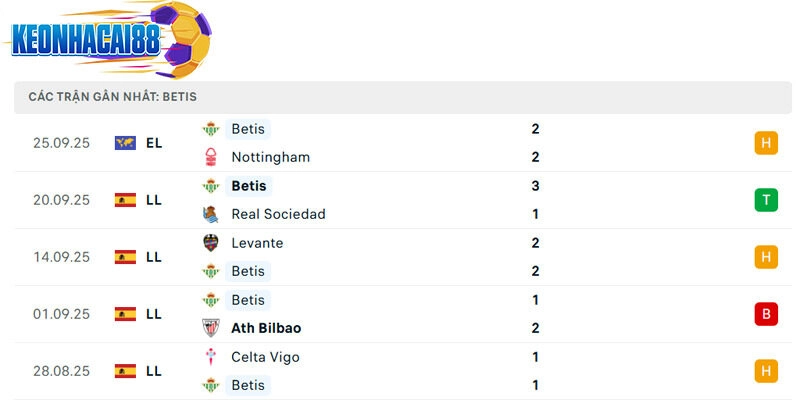Click the Ath Bilbao club crest
This screenshot has height=400, width=800.
click(x=211, y=328)
